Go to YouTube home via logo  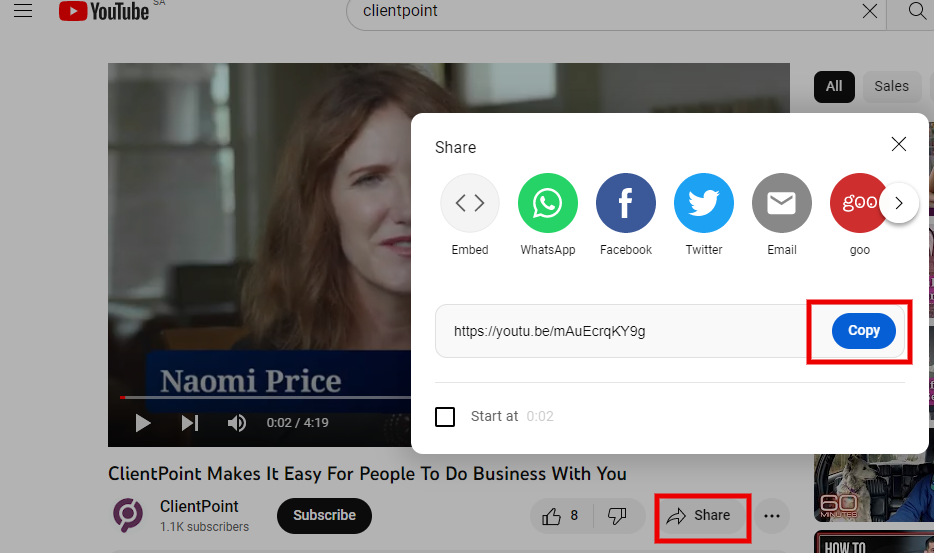coord(103,11)
